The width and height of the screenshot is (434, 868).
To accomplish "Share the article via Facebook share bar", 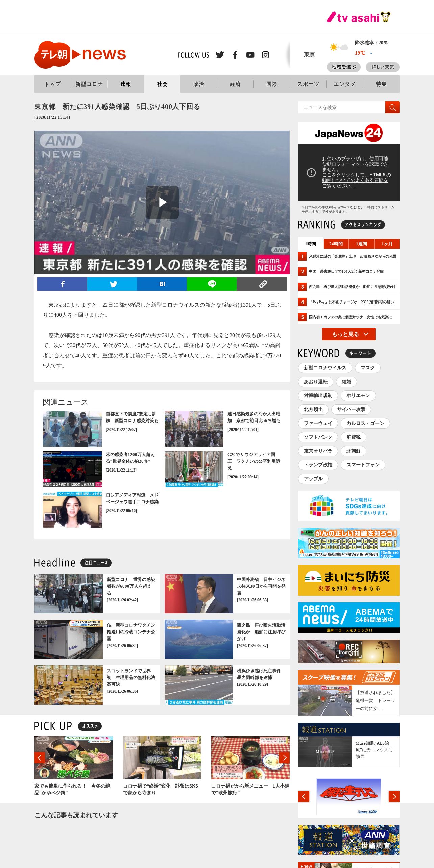I will pyautogui.click(x=62, y=284).
